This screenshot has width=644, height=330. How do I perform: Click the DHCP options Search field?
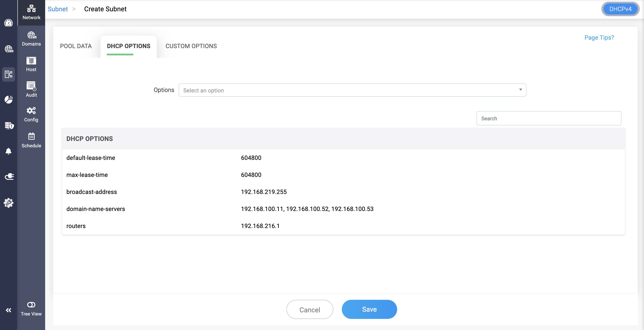(549, 118)
